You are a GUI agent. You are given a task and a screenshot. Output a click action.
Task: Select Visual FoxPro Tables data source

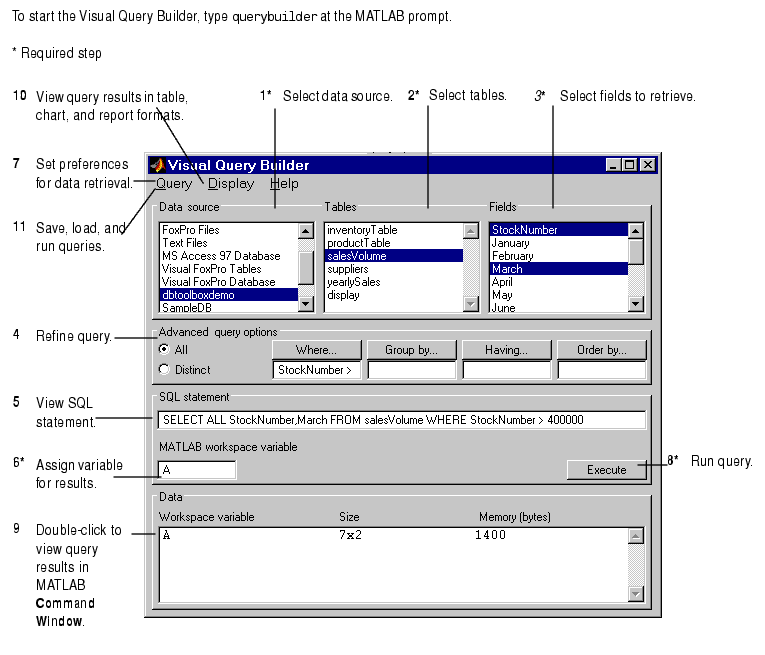coord(229,269)
